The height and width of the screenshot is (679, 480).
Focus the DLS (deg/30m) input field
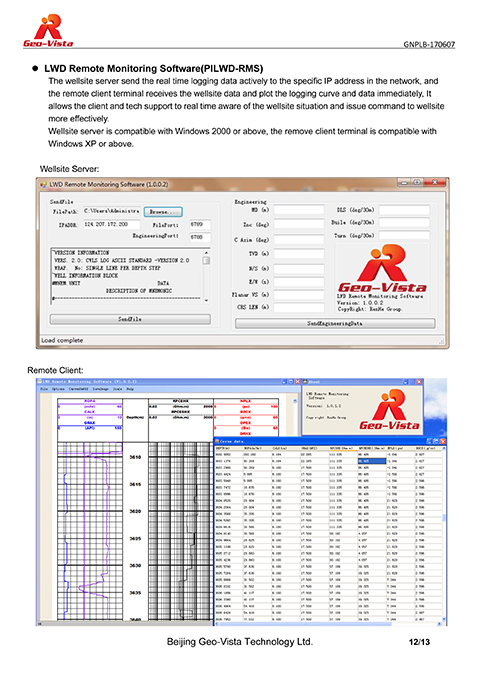coord(404,210)
